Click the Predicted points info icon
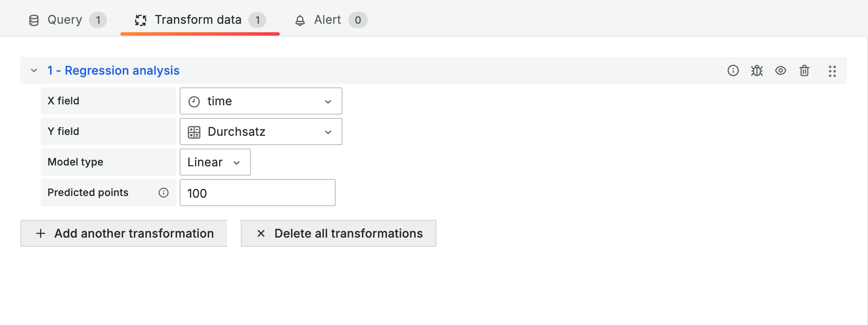Screen dimensions: 868x325 (x=164, y=193)
